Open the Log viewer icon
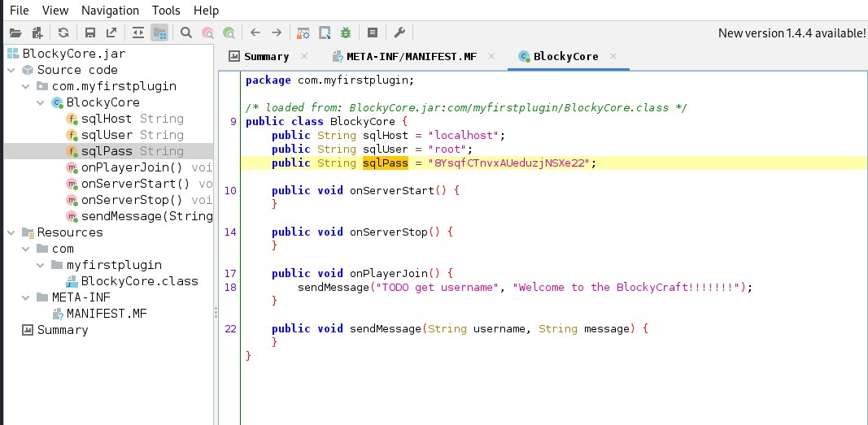Viewport: 868px width, 425px height. (372, 33)
